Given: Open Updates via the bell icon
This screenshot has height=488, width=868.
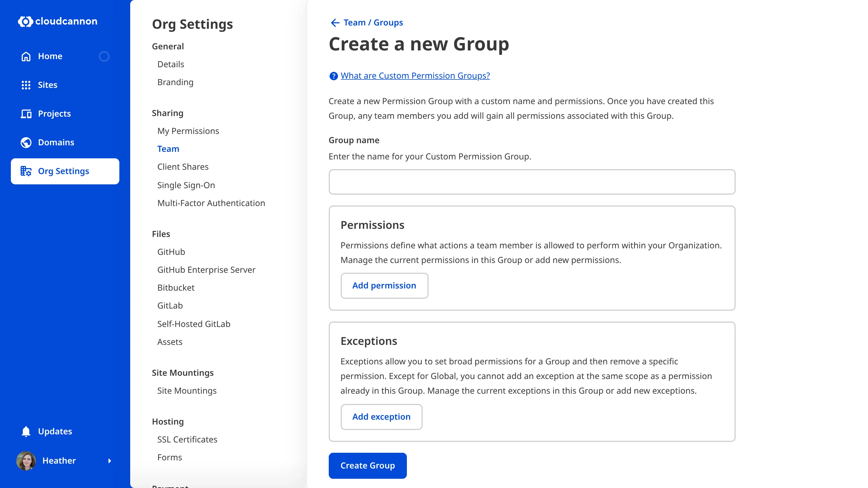Looking at the screenshot, I should 25,431.
